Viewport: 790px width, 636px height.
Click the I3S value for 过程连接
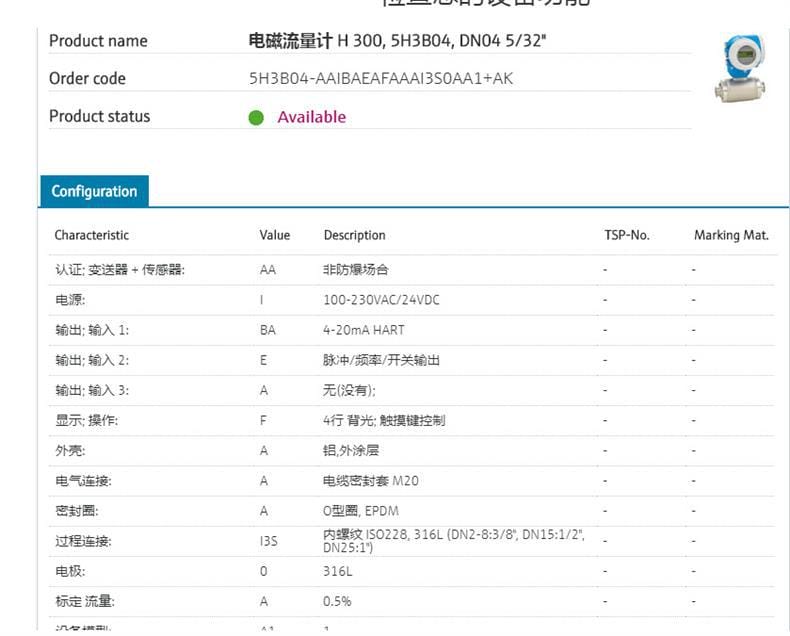[268, 542]
